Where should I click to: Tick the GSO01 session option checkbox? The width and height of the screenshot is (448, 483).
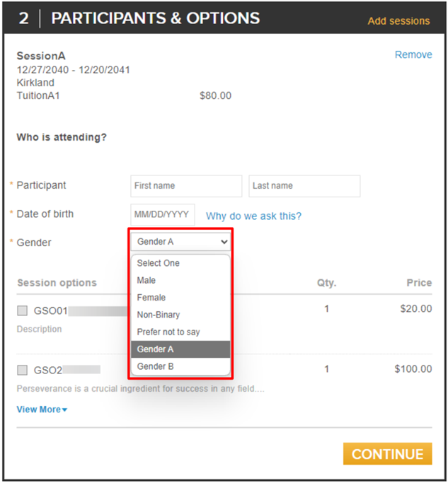[x=22, y=310]
